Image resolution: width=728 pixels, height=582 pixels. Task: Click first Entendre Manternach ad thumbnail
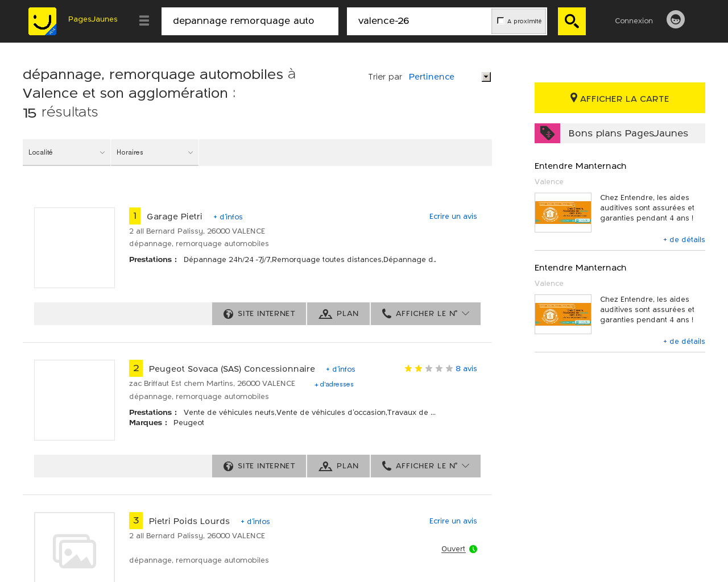tap(563, 213)
